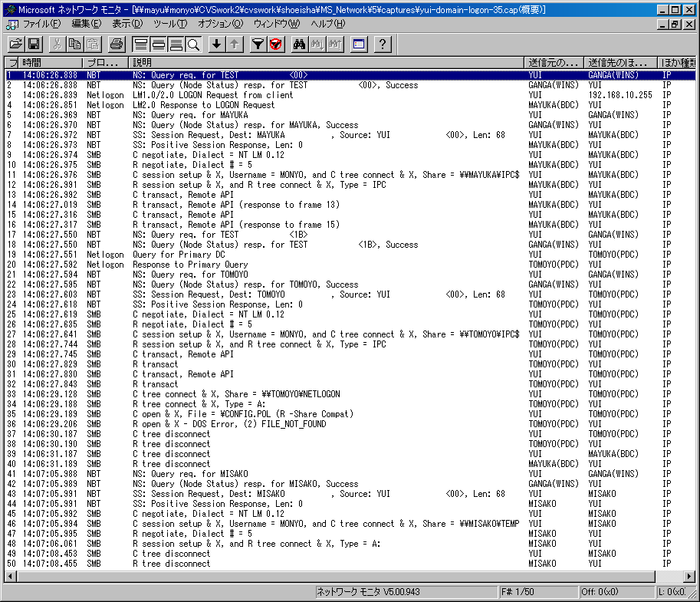Toggle the hex pane toolbar button
The width and height of the screenshot is (700, 602).
pos(176,44)
